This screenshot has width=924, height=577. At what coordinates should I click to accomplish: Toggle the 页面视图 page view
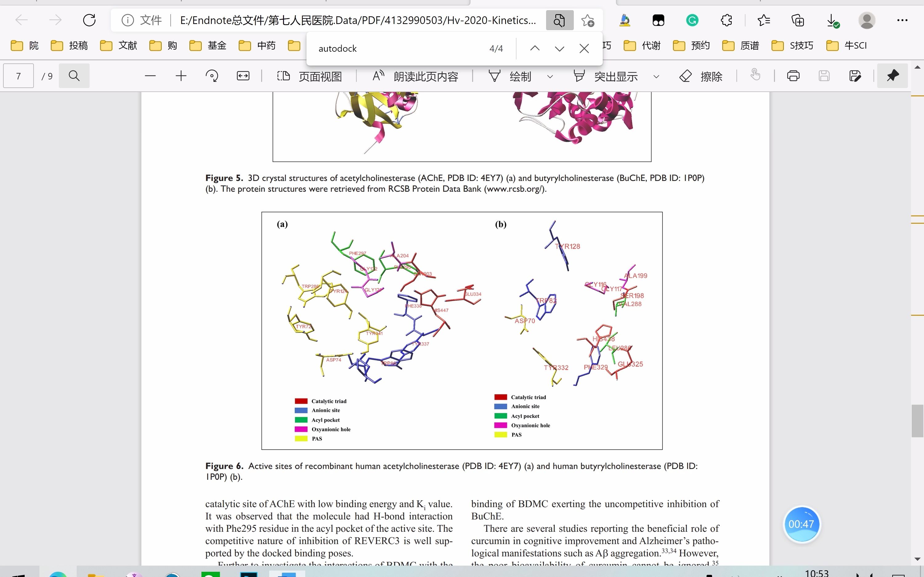tap(309, 76)
